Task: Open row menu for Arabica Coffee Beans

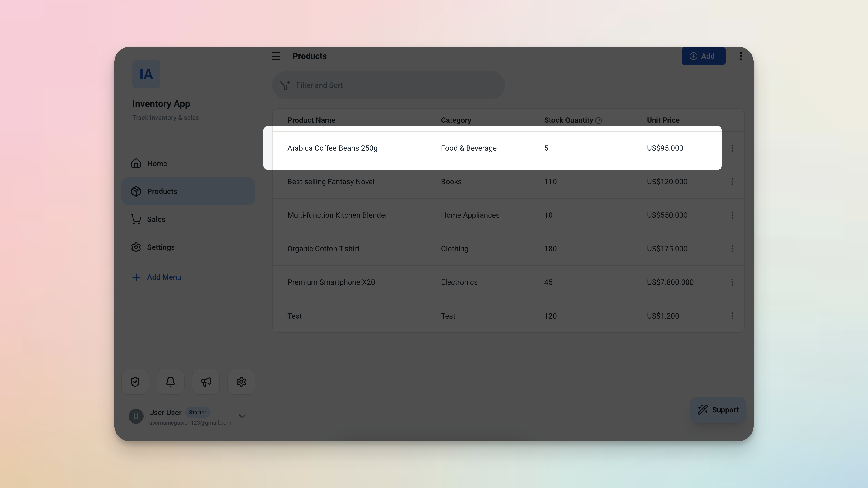Action: (x=732, y=148)
